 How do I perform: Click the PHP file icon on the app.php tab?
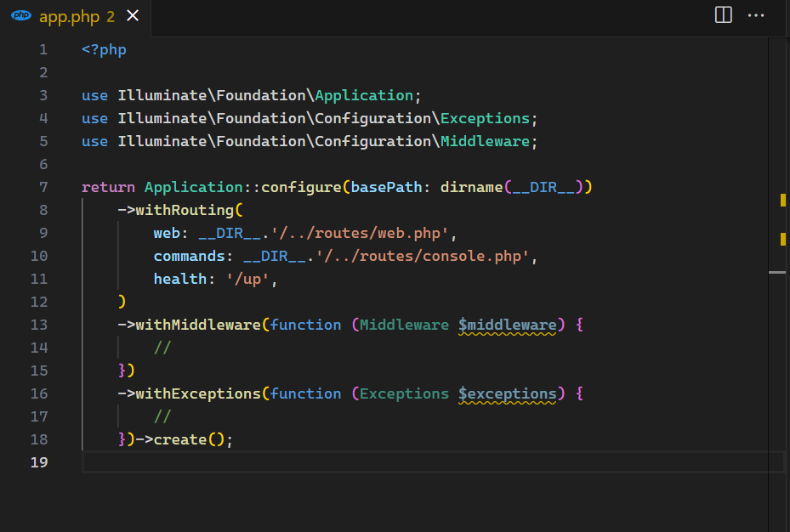[21, 15]
